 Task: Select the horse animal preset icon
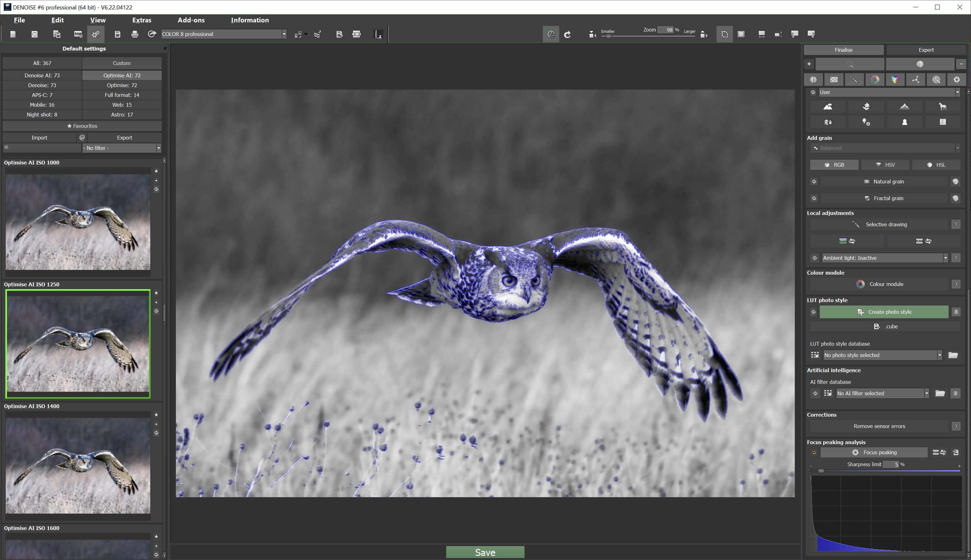943,106
